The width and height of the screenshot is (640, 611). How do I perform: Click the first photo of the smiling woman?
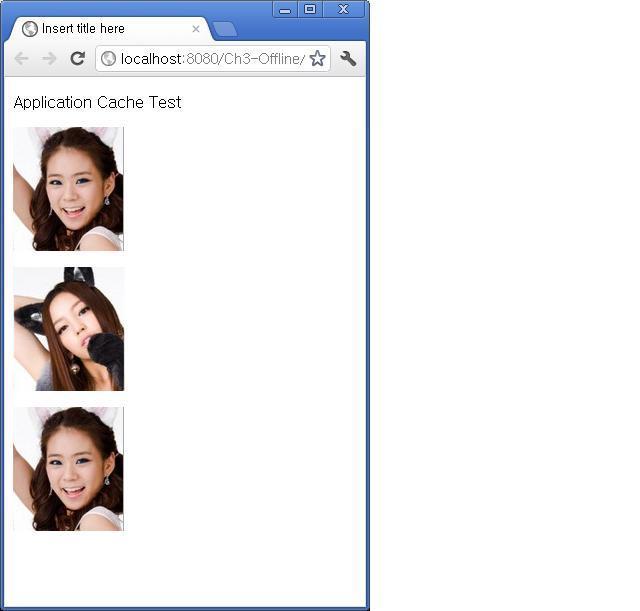(x=69, y=189)
